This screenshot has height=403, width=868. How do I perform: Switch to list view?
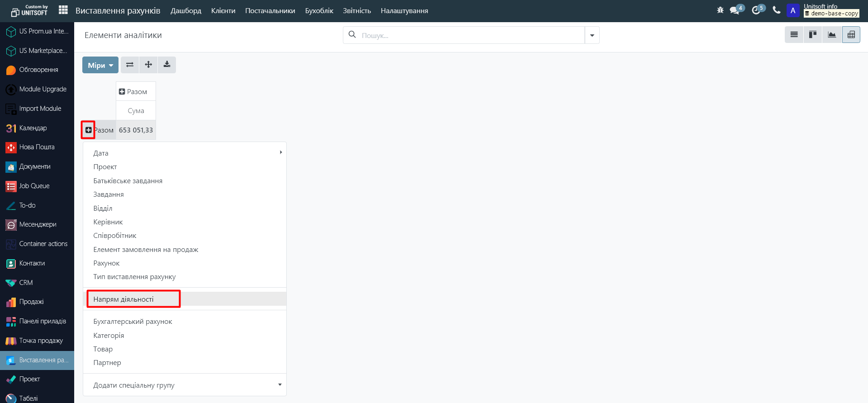coord(794,35)
